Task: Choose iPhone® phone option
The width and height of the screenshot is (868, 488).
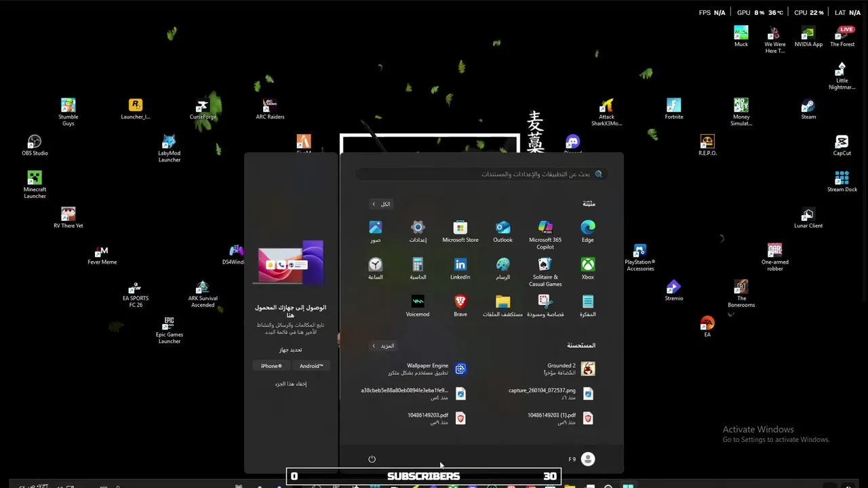Action: (271, 366)
